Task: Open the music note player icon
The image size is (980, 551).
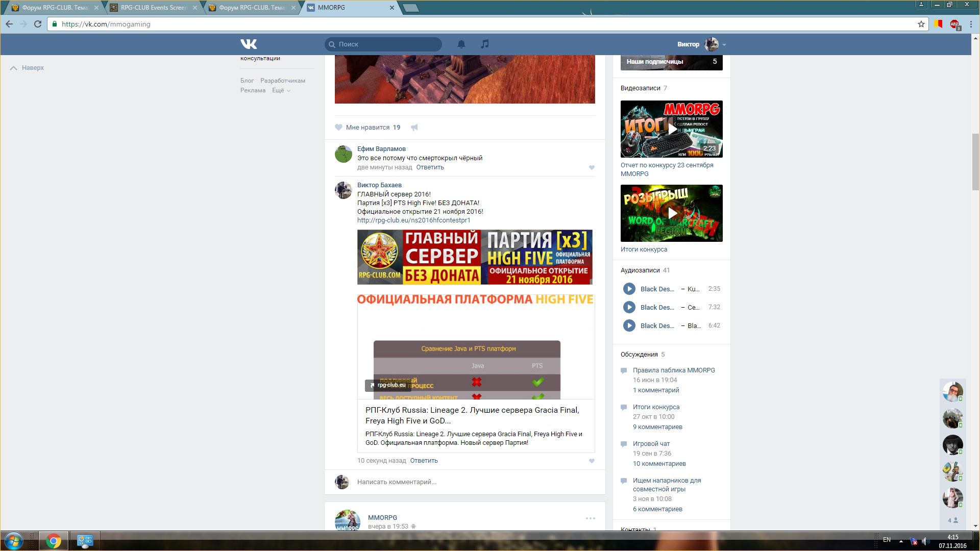Action: (x=485, y=44)
